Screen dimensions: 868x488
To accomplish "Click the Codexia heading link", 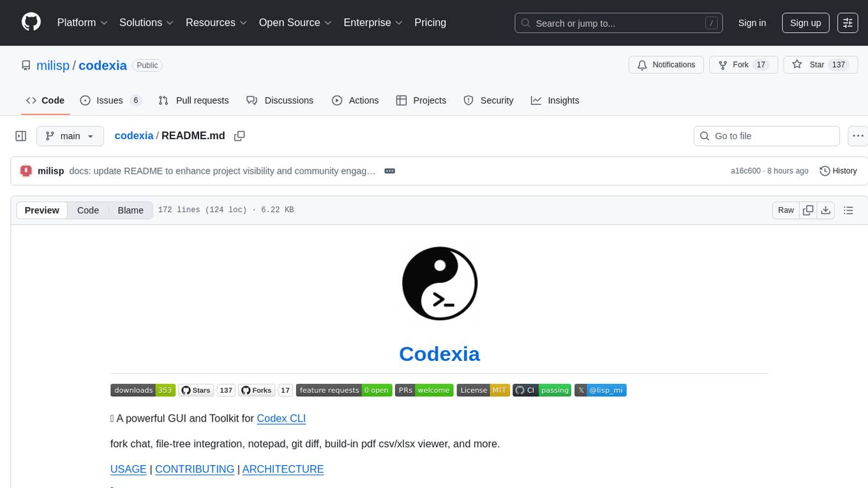I will (x=439, y=354).
